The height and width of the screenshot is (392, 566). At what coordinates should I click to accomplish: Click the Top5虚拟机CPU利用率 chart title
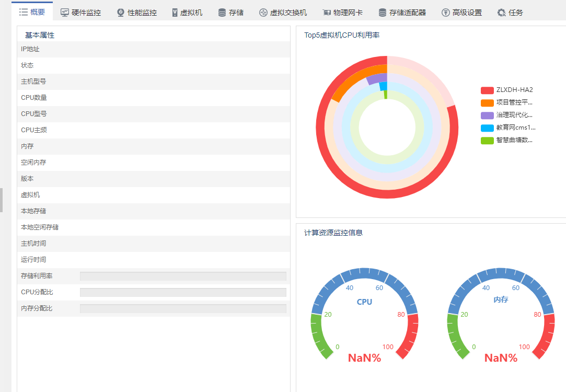(x=342, y=36)
